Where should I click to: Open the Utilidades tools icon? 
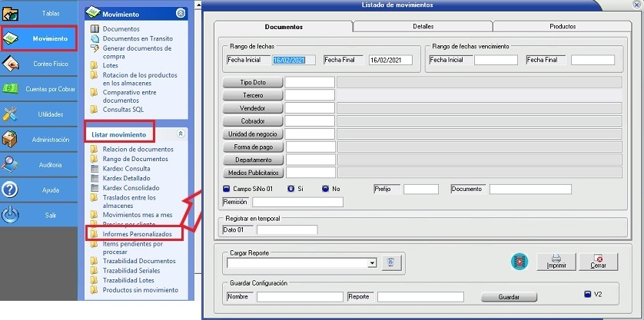point(11,114)
